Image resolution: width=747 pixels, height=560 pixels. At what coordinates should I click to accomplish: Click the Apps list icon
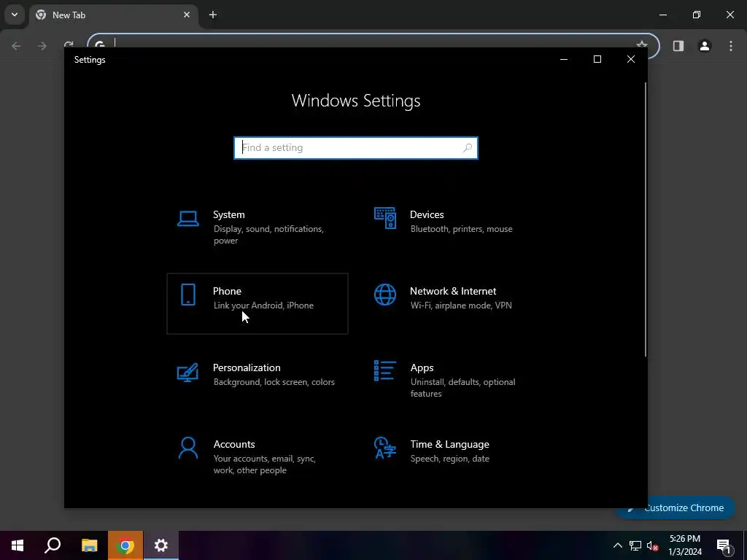click(x=385, y=371)
